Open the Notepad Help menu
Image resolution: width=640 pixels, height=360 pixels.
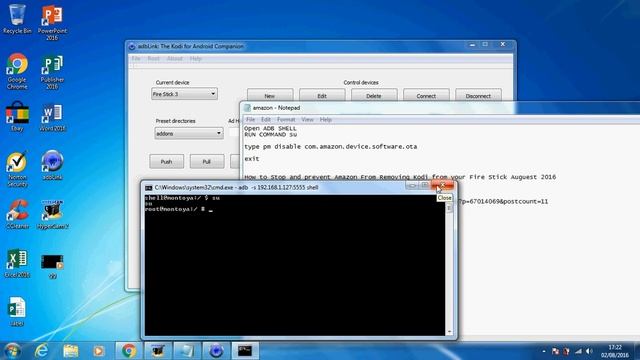(325, 120)
